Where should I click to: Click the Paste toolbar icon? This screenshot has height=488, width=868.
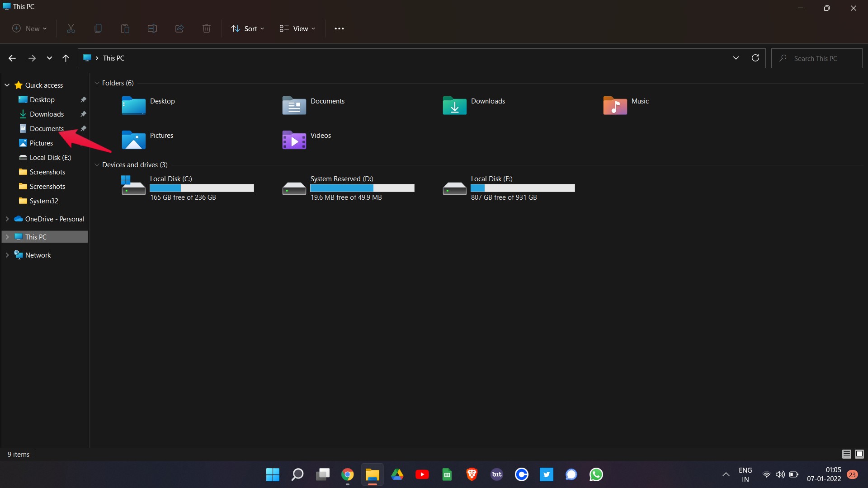[x=125, y=28]
